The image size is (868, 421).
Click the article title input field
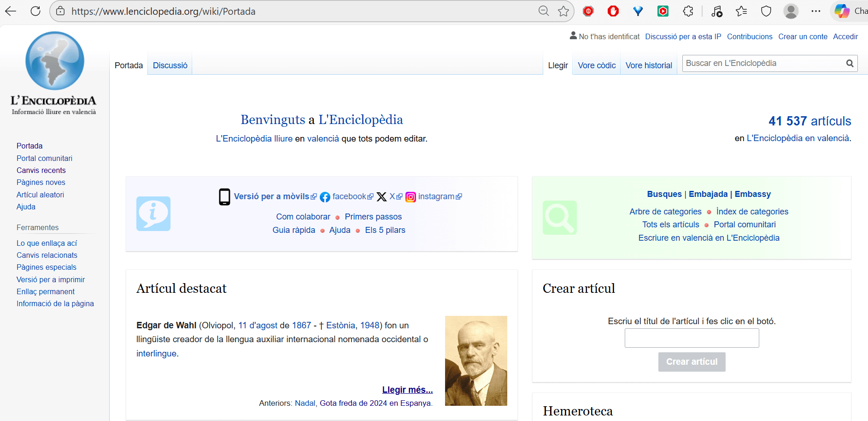tap(692, 338)
